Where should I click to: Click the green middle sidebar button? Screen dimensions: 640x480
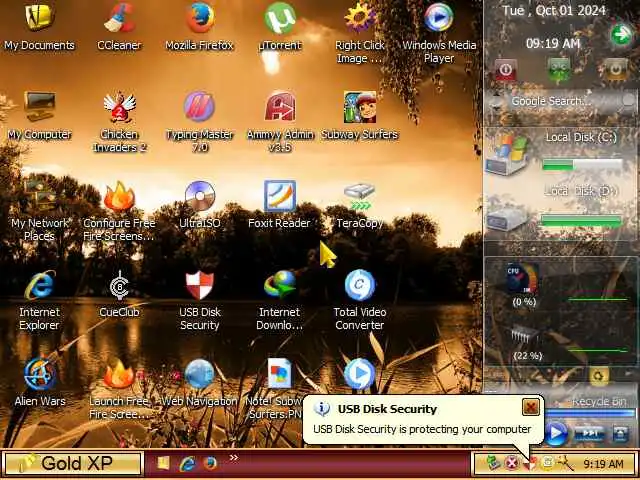[x=559, y=70]
